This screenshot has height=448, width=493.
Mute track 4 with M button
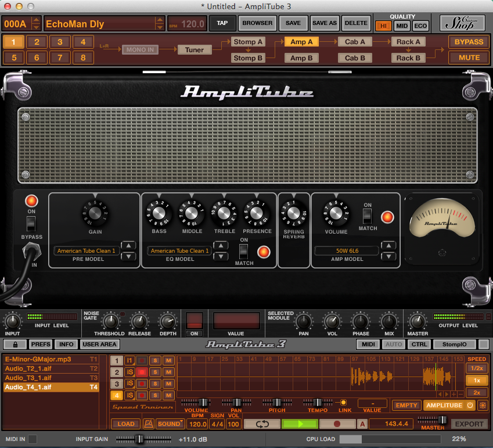pos(168,396)
